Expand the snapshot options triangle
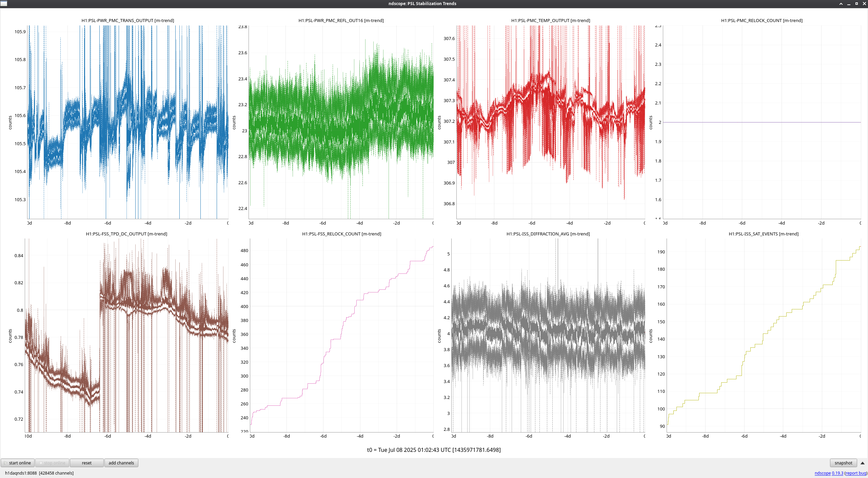This screenshot has width=868, height=478. [863, 463]
